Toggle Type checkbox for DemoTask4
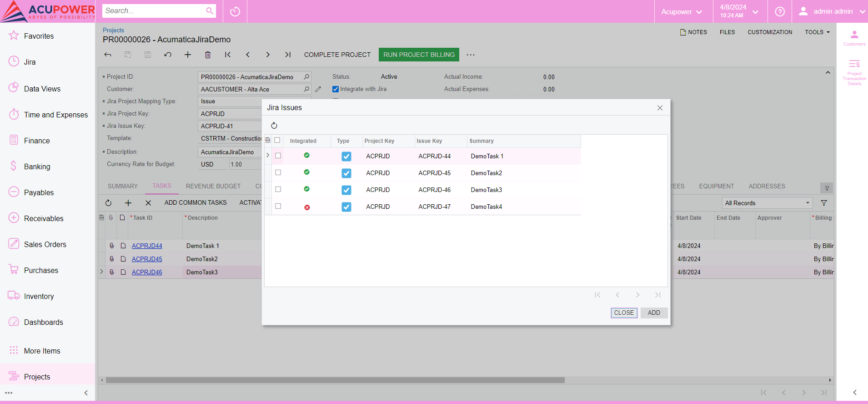This screenshot has width=868, height=404. point(346,207)
